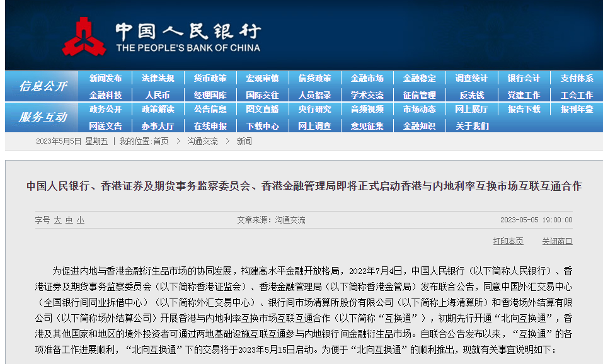The width and height of the screenshot is (603, 364).
Task: Open 报告下载 navigation item
Action: click(524, 109)
